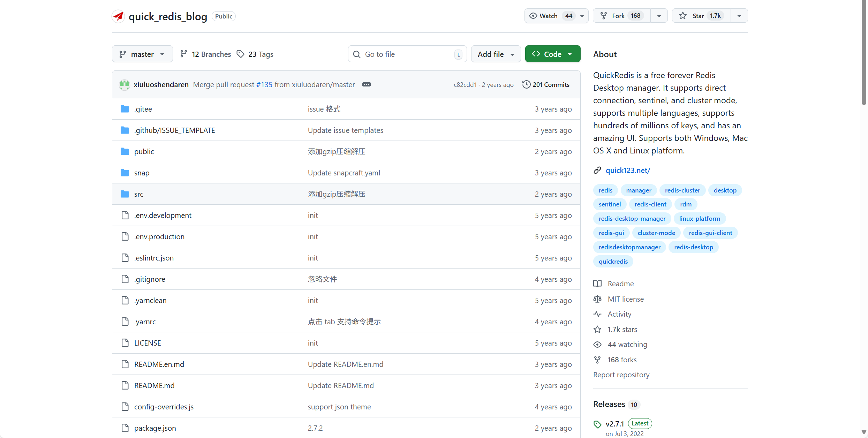Open the quick123.net website link
The image size is (868, 438).
pyautogui.click(x=628, y=170)
